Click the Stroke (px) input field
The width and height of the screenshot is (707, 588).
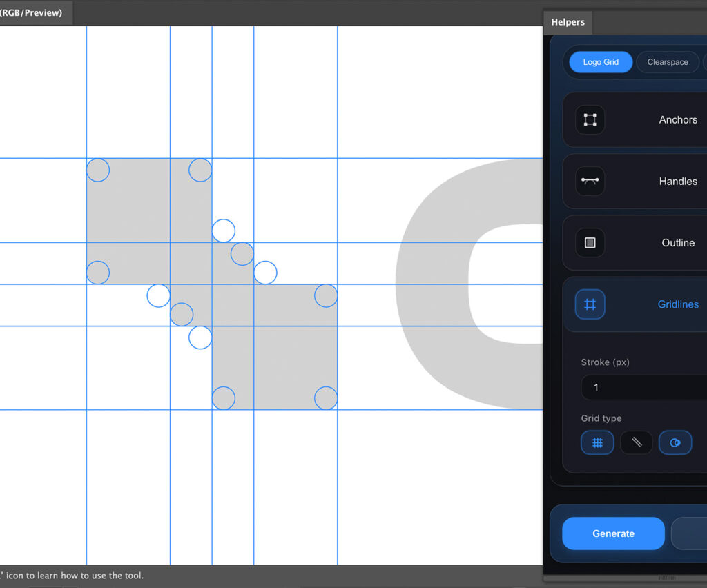point(642,388)
